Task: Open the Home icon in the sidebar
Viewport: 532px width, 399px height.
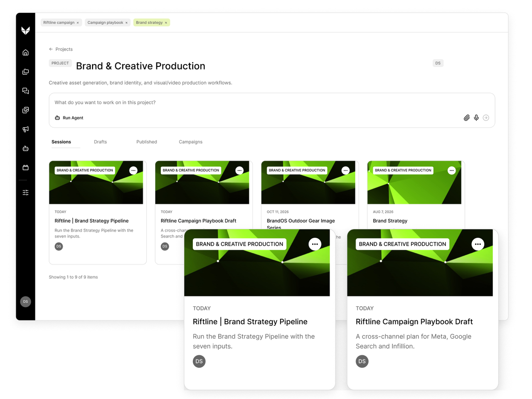Action: tap(25, 52)
